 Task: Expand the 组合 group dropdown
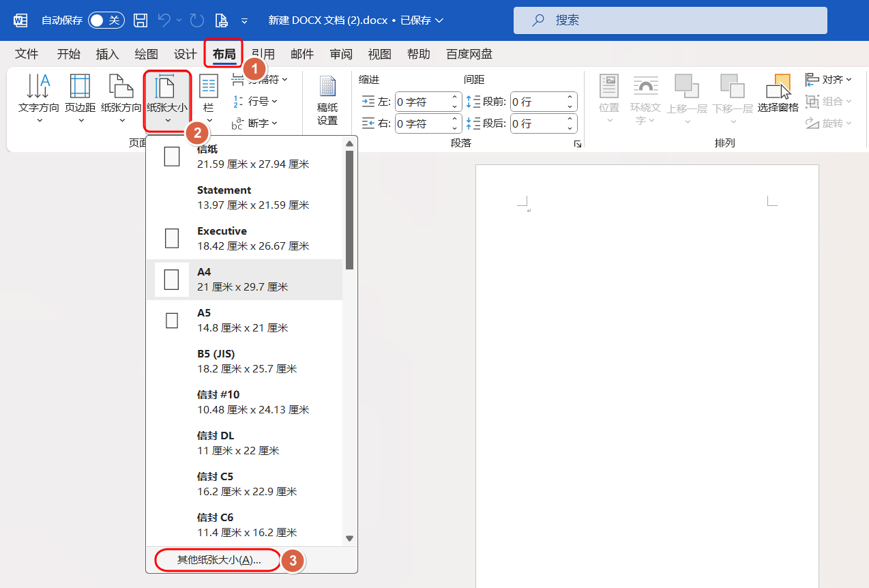point(829,102)
